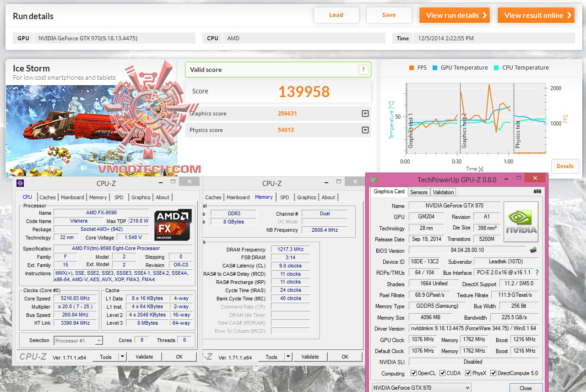Image resolution: width=586 pixels, height=392 pixels.
Task: Click the GPU-Z title bar chip icon
Action: [x=374, y=180]
